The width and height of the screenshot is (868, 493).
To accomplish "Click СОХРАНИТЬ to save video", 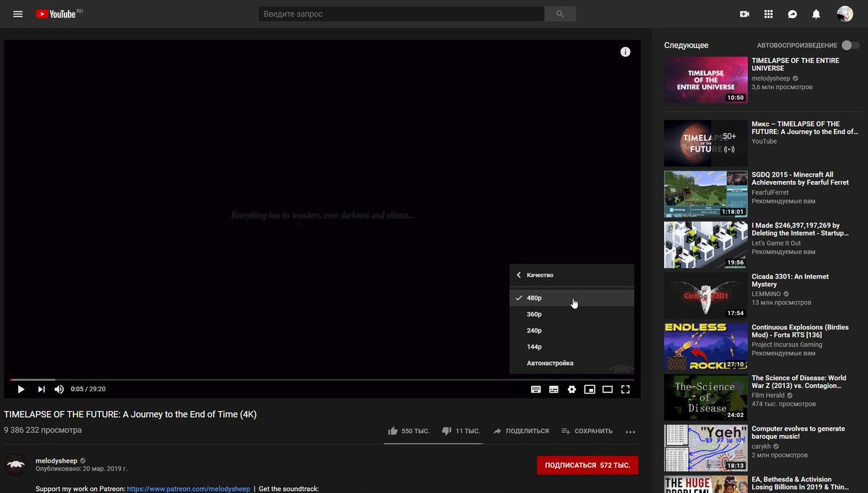I will click(587, 431).
